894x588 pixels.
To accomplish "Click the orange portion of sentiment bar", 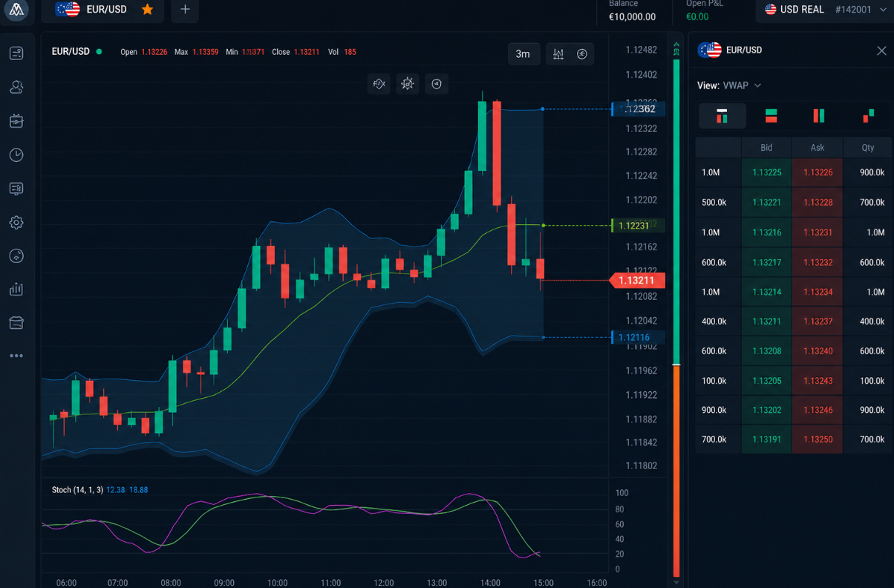I will (x=676, y=471).
